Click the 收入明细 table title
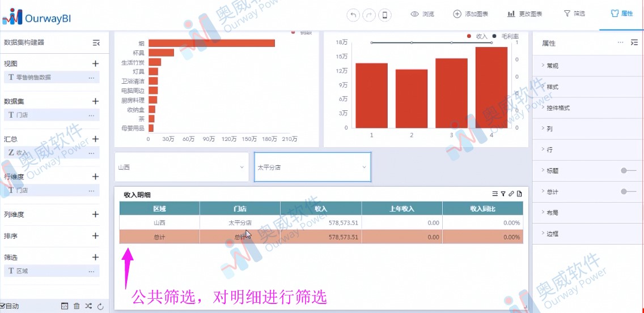 pos(137,195)
